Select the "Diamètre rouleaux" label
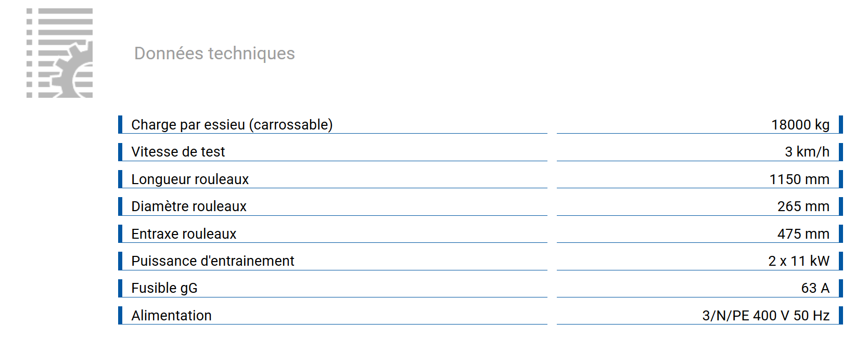The image size is (868, 337). pyautogui.click(x=189, y=206)
